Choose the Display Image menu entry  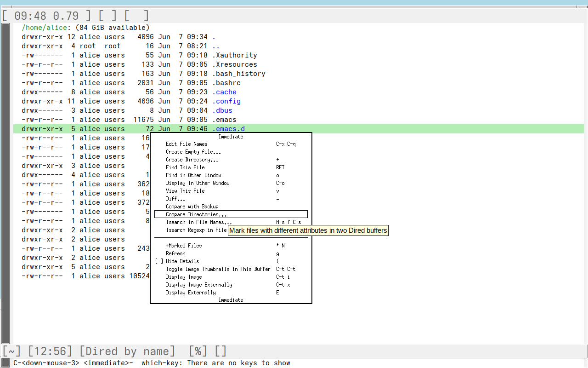pyautogui.click(x=231, y=277)
